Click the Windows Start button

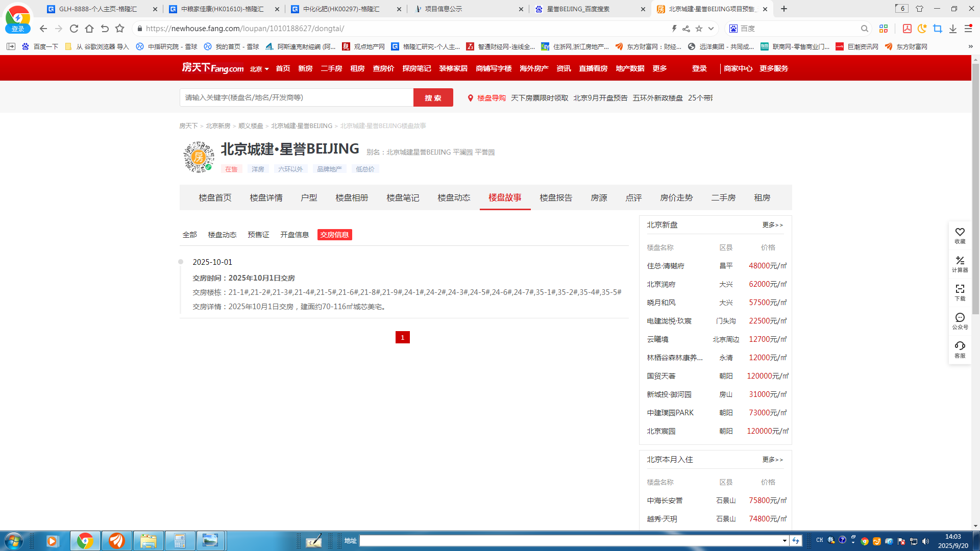pyautogui.click(x=13, y=541)
